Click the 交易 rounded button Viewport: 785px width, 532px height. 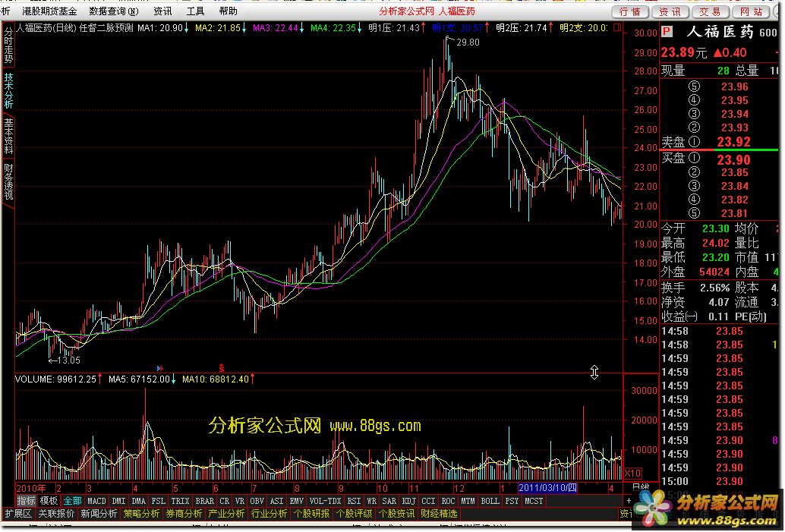pyautogui.click(x=711, y=11)
